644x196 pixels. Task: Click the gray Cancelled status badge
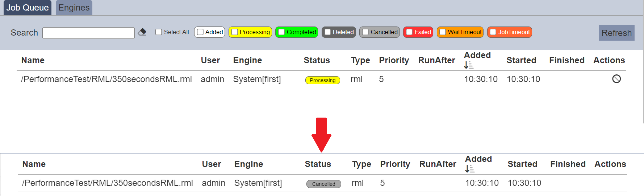pos(324,184)
